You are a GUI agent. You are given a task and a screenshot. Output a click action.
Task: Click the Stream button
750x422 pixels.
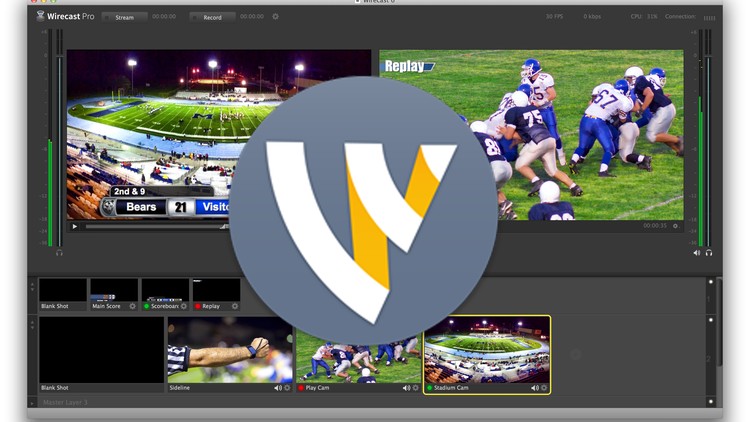[x=124, y=17]
